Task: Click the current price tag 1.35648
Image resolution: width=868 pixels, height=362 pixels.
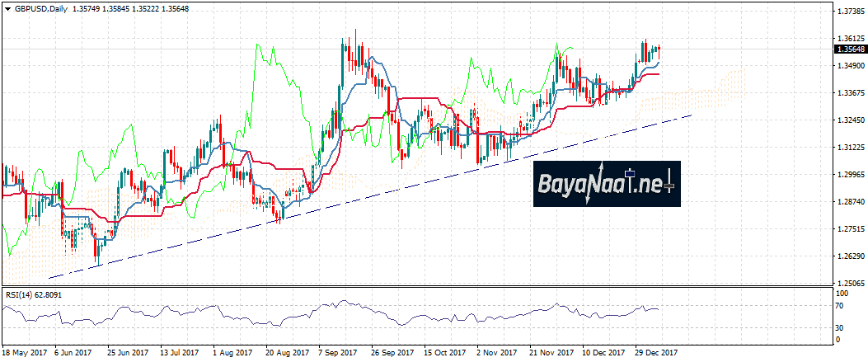Action: tap(849, 49)
